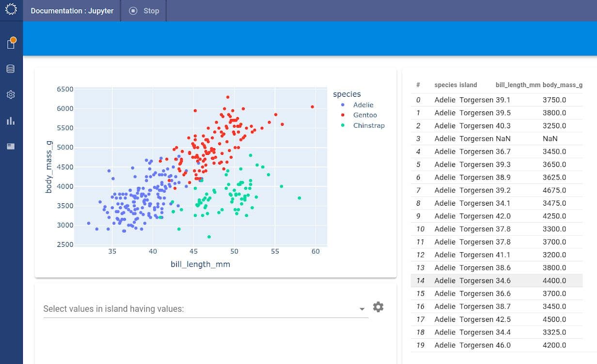Toggle Gentoo species in chart legend
The width and height of the screenshot is (597, 364).
364,115
